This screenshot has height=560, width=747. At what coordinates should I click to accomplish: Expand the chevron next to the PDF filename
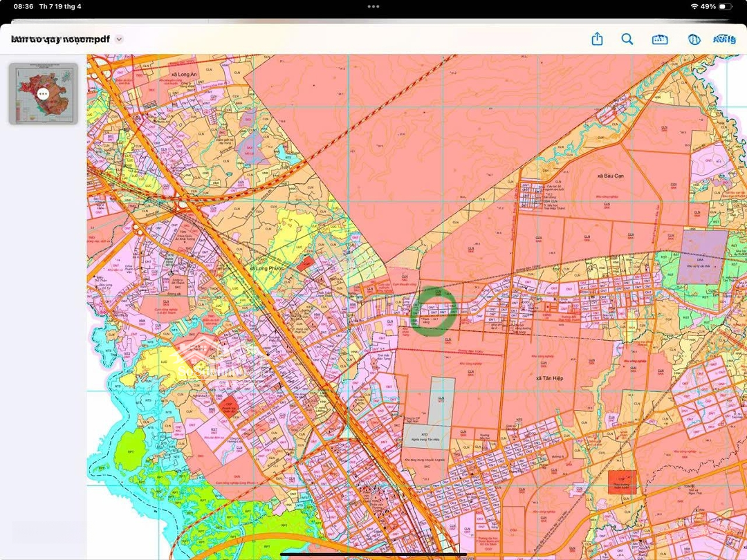click(x=119, y=39)
